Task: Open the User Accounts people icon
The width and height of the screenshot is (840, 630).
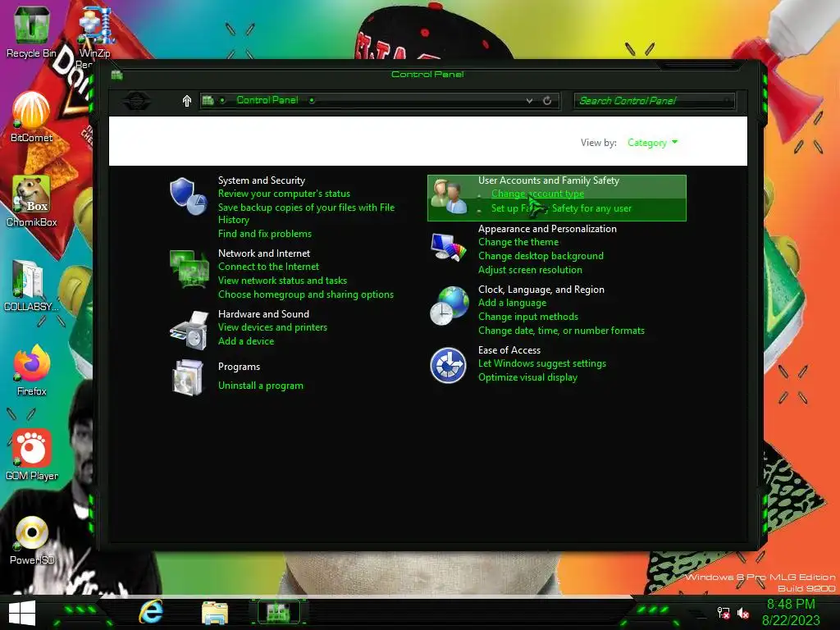Action: pos(449,197)
